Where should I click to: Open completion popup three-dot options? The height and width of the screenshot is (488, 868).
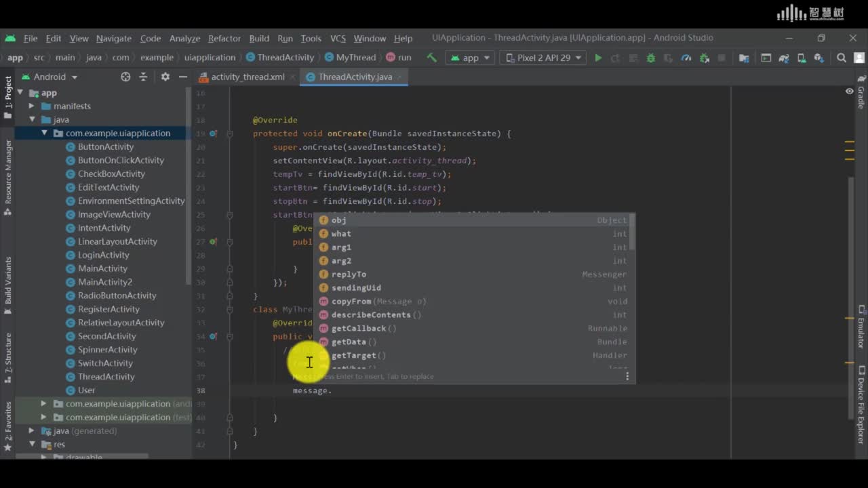click(627, 376)
